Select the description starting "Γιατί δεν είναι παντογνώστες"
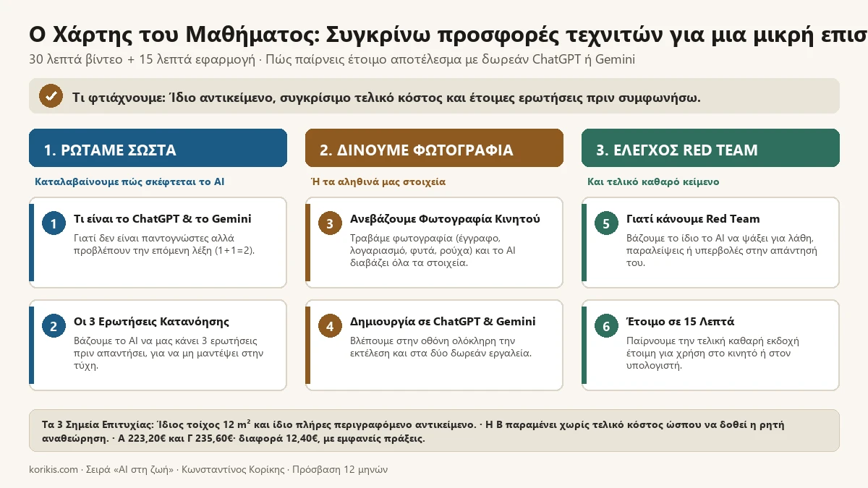The width and height of the screenshot is (868, 488). [x=164, y=244]
